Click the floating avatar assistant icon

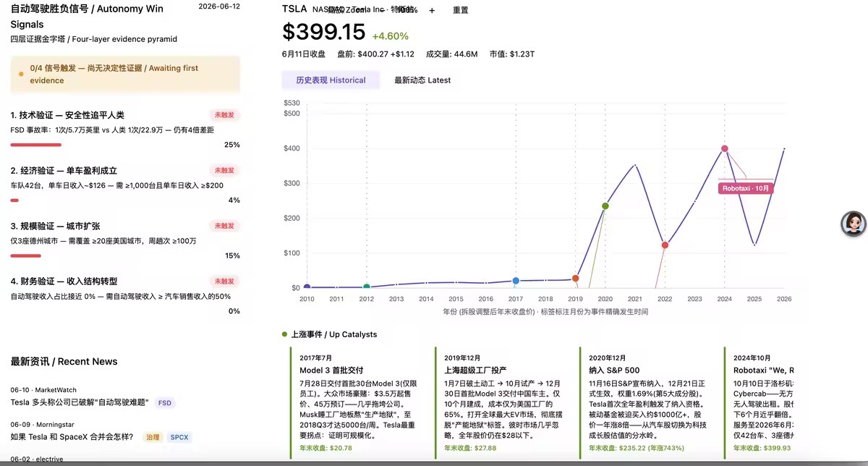(x=854, y=224)
